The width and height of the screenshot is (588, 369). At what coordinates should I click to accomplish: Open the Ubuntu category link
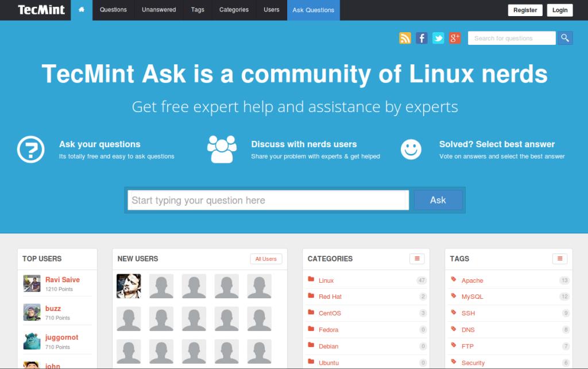pos(329,363)
